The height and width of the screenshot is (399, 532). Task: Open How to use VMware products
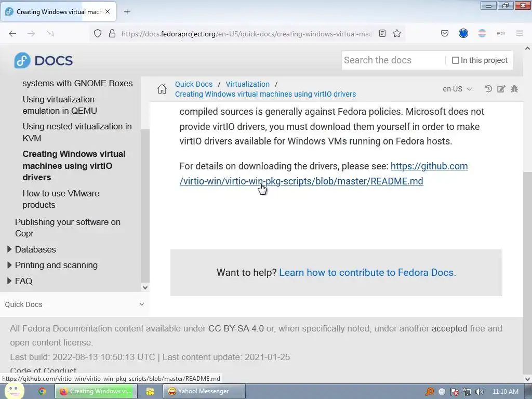point(61,199)
